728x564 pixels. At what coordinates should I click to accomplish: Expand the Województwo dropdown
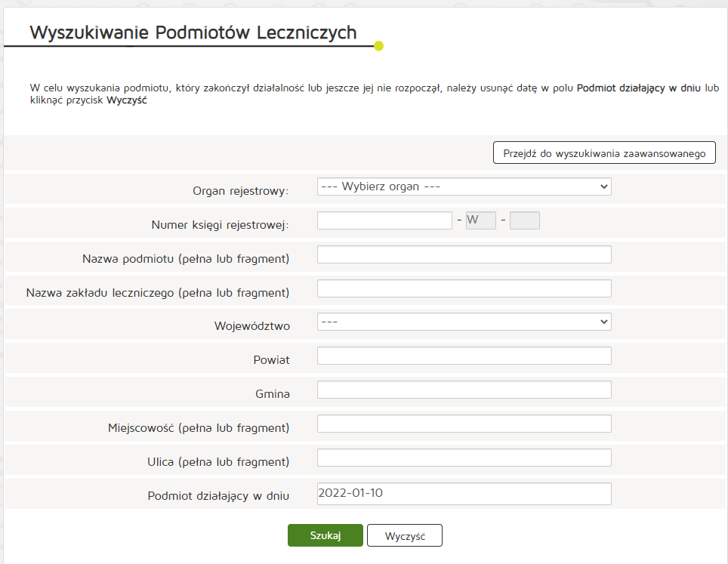tap(464, 322)
